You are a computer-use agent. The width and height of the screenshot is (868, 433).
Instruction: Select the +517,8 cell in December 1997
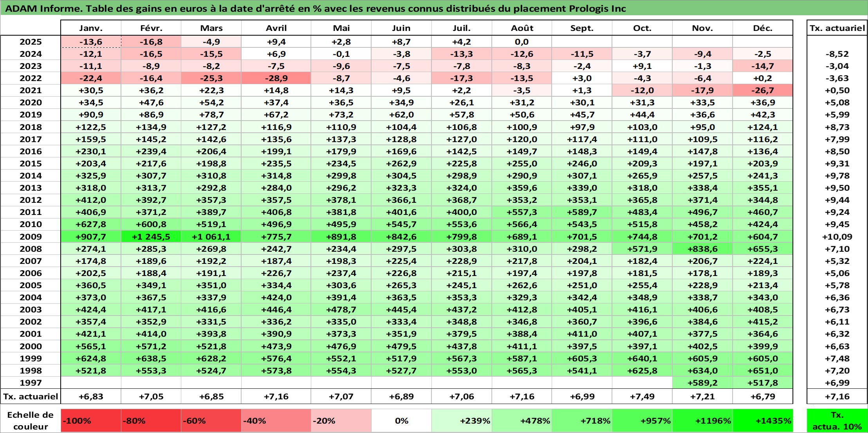(x=763, y=383)
